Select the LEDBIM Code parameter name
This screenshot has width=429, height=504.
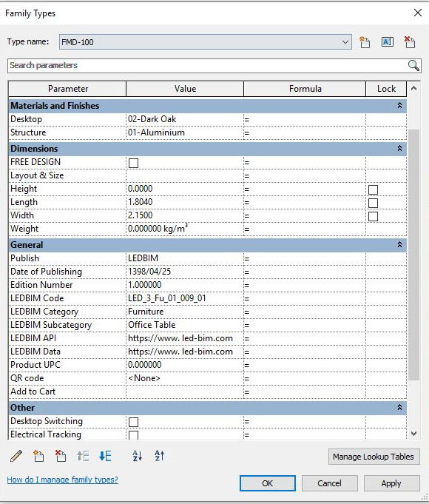(37, 298)
